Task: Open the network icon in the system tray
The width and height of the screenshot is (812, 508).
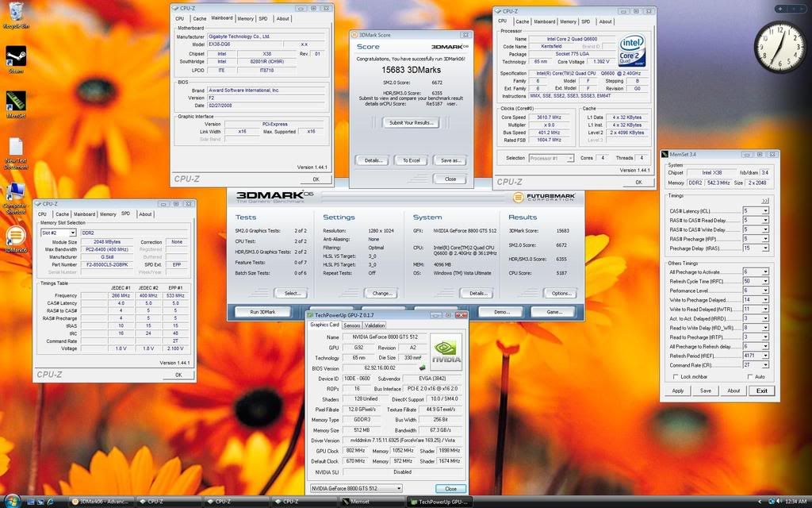Action: [x=771, y=502]
